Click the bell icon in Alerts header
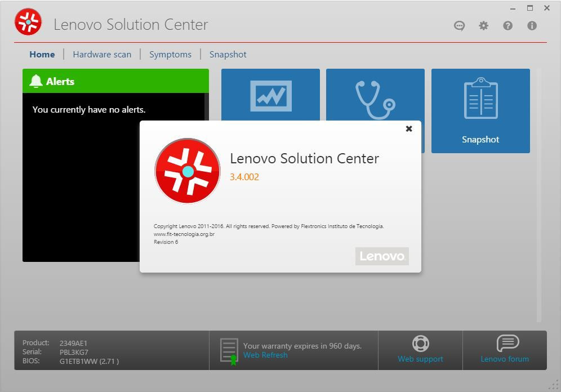561x392 pixels. [36, 81]
